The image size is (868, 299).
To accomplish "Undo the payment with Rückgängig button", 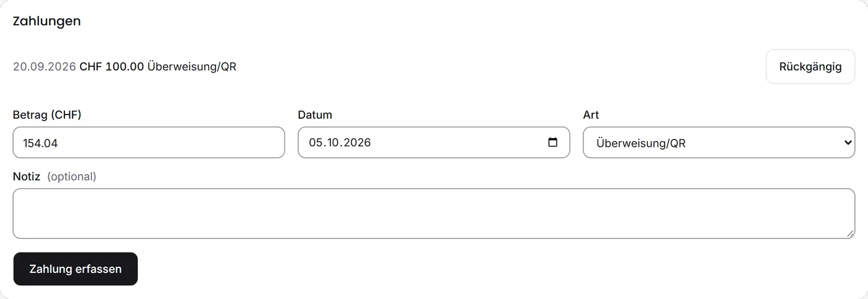I will coord(810,66).
